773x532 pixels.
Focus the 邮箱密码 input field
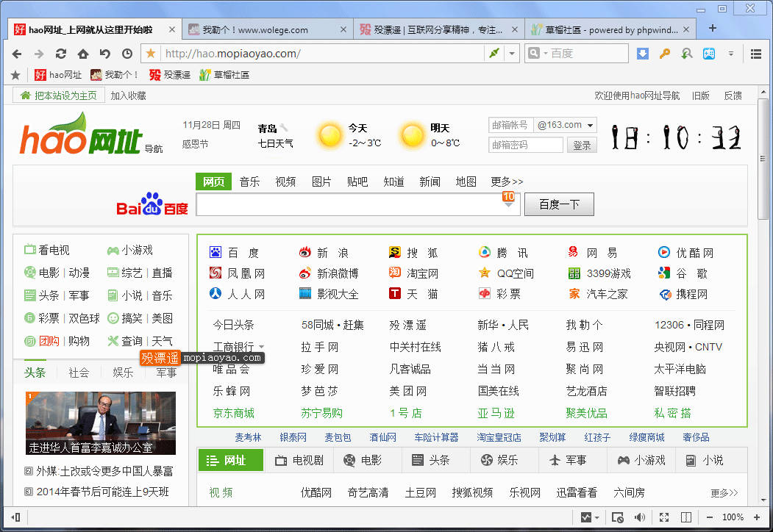coord(526,145)
